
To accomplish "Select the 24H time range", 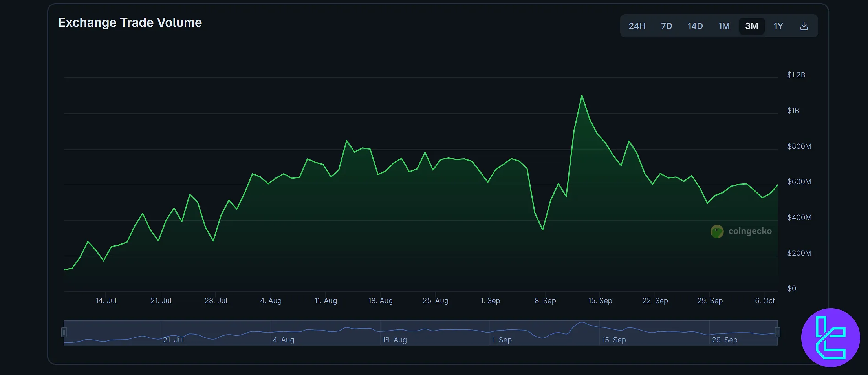I will pos(637,26).
